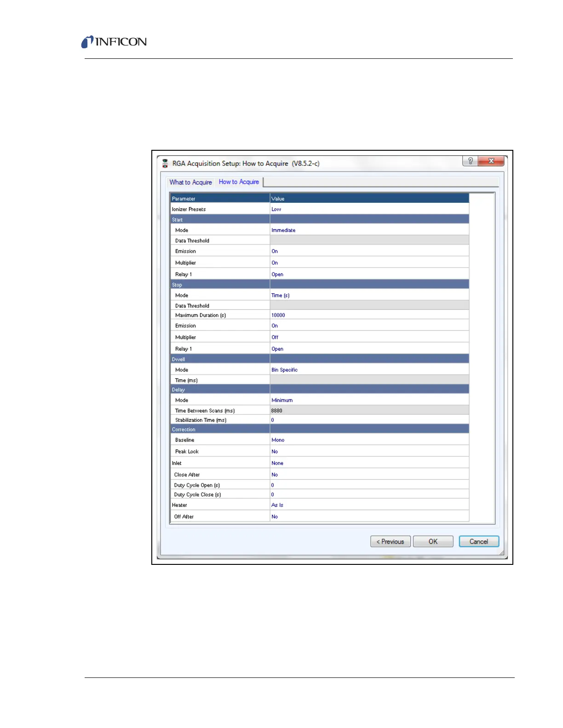
Task: Open Ionizer Presets value Low
Action: [369, 209]
